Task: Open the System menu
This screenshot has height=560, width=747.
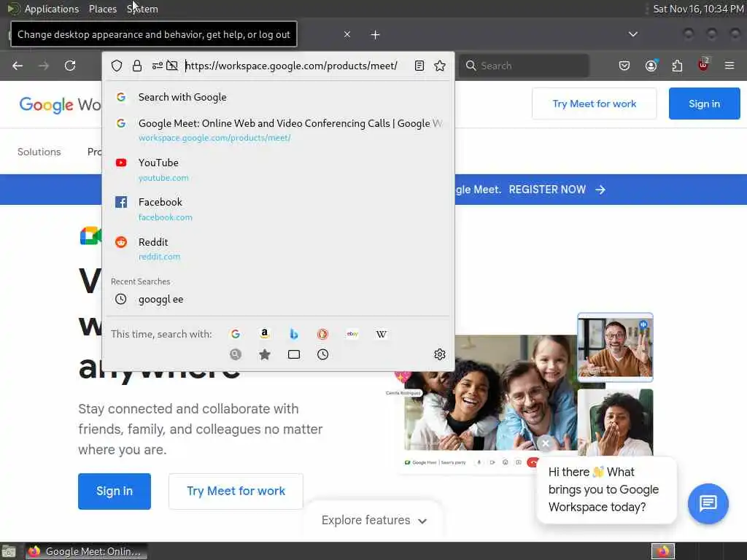Action: (142, 9)
